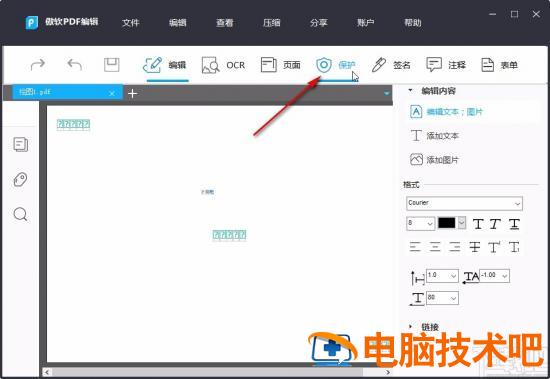Align text right
The image size is (550, 379).
[x=455, y=247]
